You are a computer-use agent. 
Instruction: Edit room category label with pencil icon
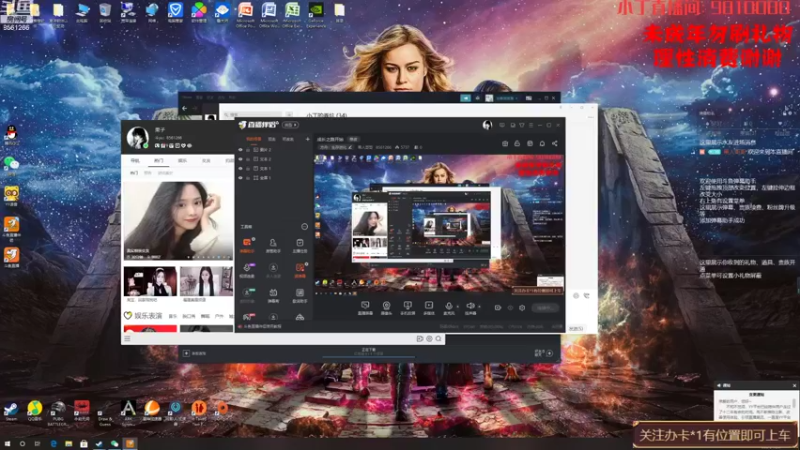[350, 147]
